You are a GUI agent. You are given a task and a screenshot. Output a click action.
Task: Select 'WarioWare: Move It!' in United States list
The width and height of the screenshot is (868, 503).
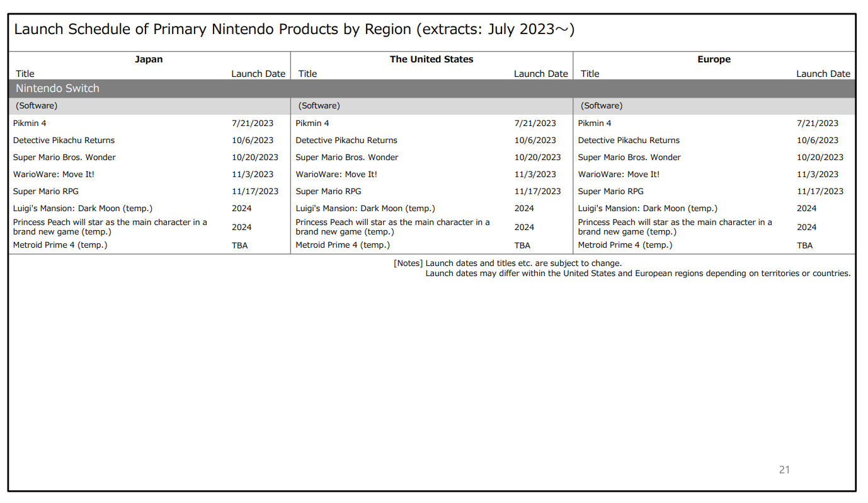click(336, 175)
